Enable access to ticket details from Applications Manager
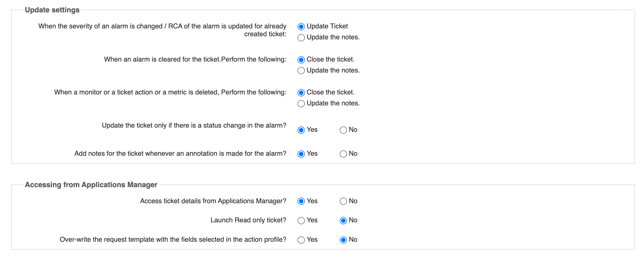 tap(301, 201)
